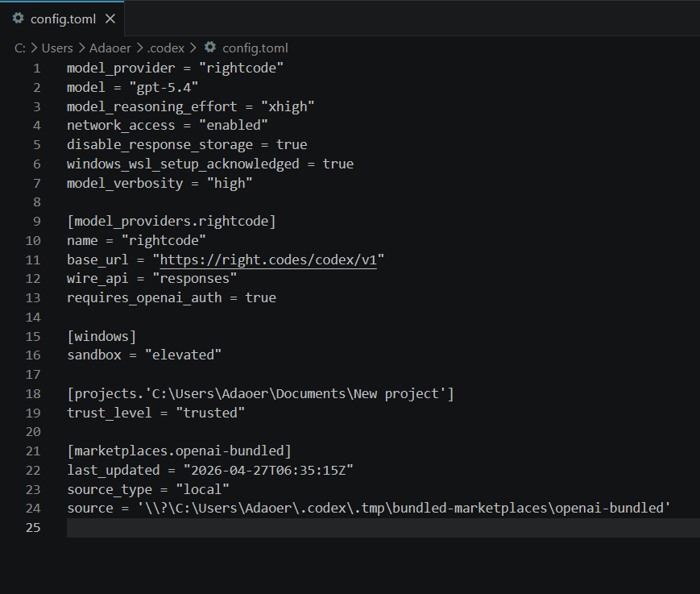Image resolution: width=700 pixels, height=594 pixels.
Task: Click config.toml filename in breadcrumb
Action: 255,48
